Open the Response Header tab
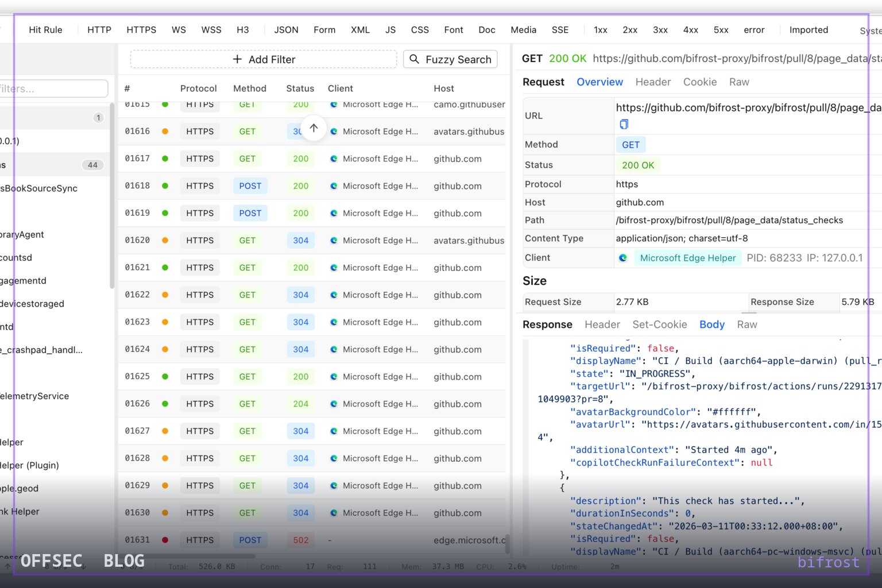The image size is (882, 588). [602, 324]
